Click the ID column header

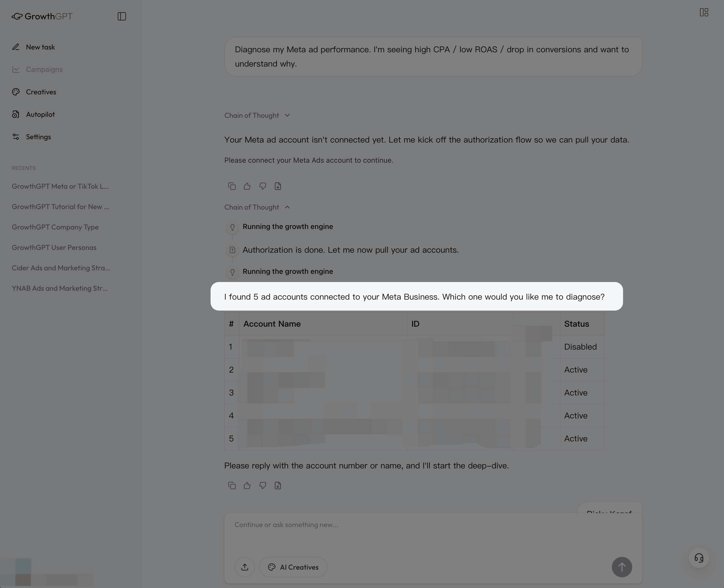416,324
